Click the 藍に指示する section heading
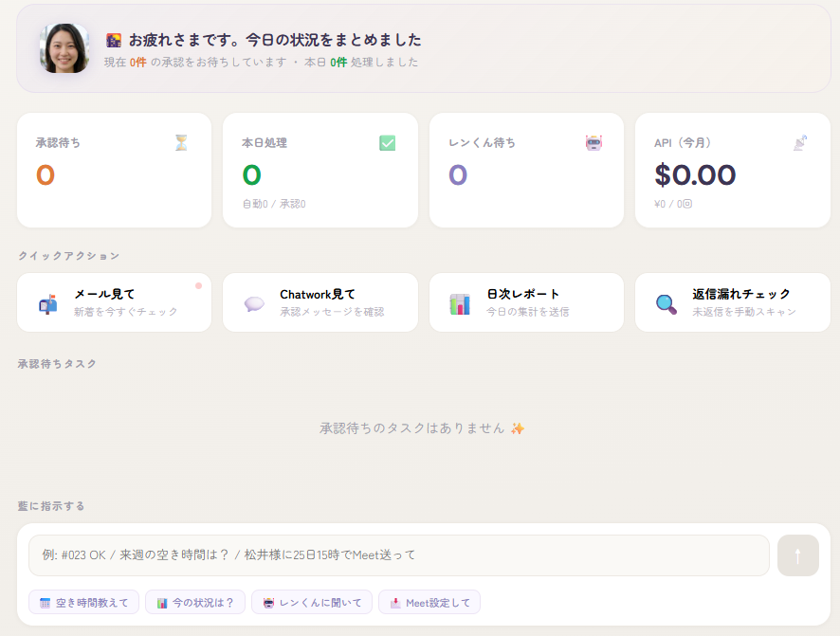This screenshot has width=840, height=636. click(51, 506)
